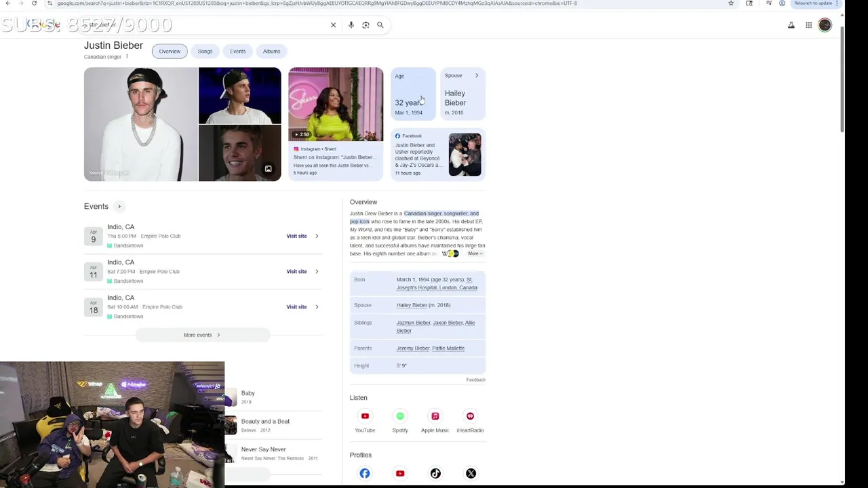Open St. Joseph's Hospital birthplace link

(x=437, y=283)
